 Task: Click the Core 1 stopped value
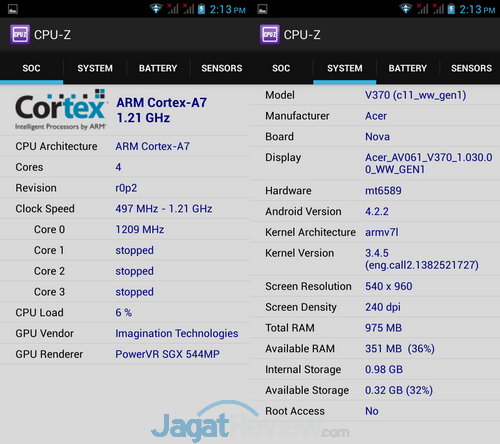(134, 250)
